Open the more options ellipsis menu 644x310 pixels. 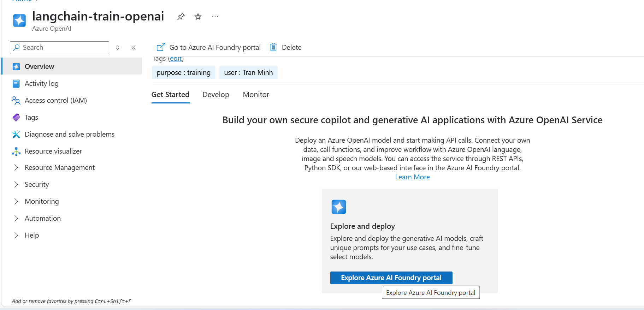coord(215,17)
